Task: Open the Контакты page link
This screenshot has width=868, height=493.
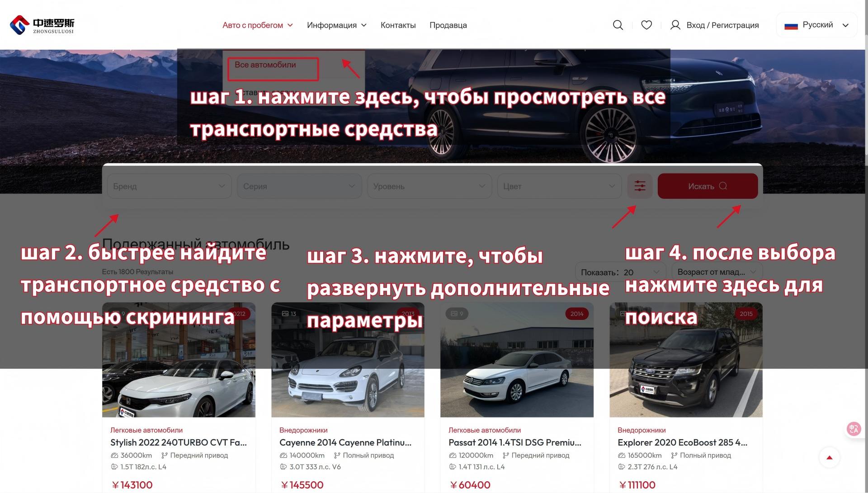Action: (398, 25)
